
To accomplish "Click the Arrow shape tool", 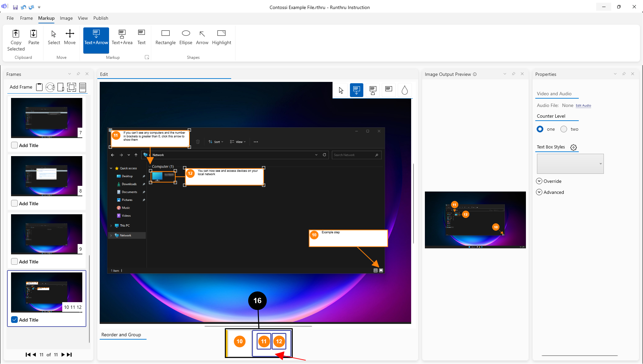I will (202, 37).
